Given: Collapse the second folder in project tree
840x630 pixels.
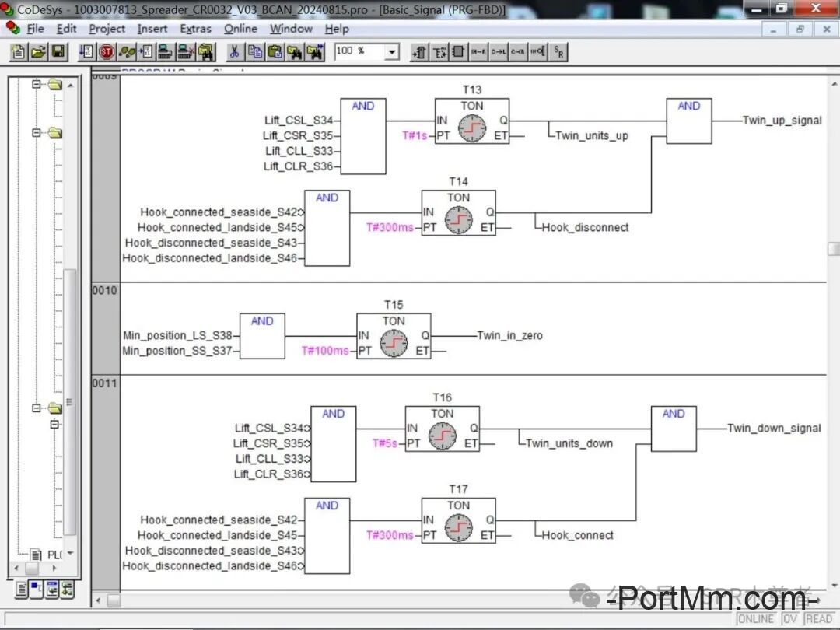Looking at the screenshot, I should click(x=37, y=133).
